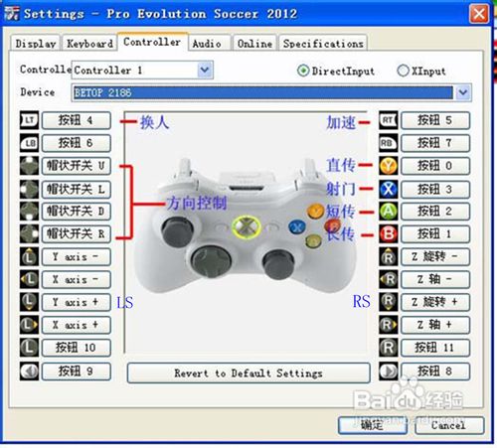Click the 按钮 4 mapping button
Screen dimensions: 497x448
tap(77, 120)
